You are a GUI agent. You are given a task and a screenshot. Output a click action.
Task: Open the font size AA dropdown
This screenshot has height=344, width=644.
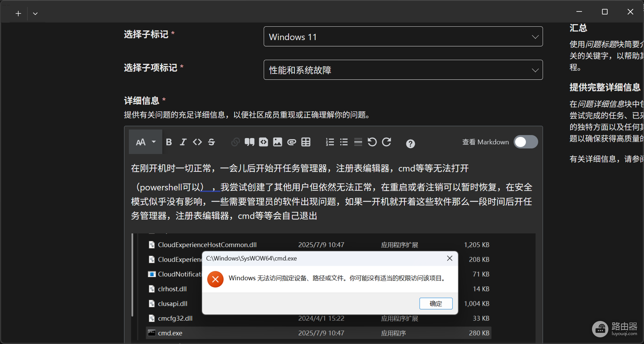coord(146,142)
